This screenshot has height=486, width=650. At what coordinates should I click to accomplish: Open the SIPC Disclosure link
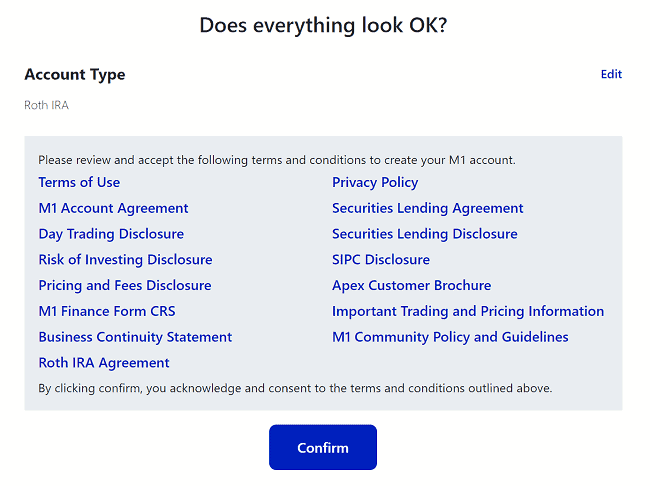pyautogui.click(x=380, y=260)
